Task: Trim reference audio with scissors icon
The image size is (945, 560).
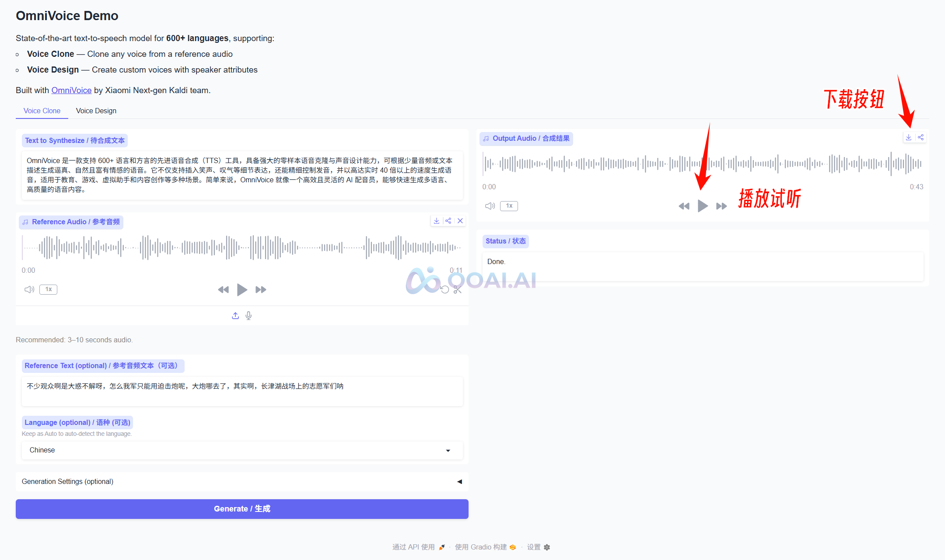Action: (458, 289)
